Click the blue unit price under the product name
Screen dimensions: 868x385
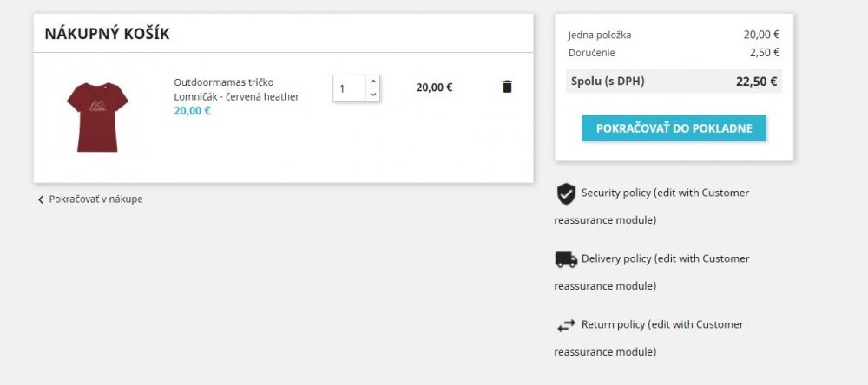tap(192, 111)
